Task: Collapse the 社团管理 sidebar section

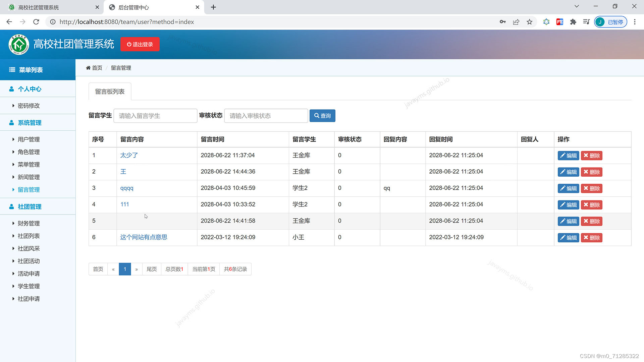Action: point(30,206)
